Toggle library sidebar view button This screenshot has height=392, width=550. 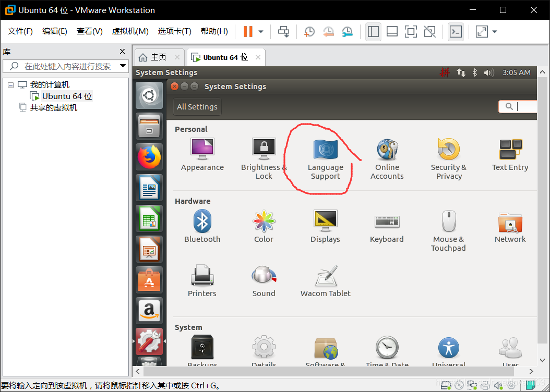click(x=373, y=31)
